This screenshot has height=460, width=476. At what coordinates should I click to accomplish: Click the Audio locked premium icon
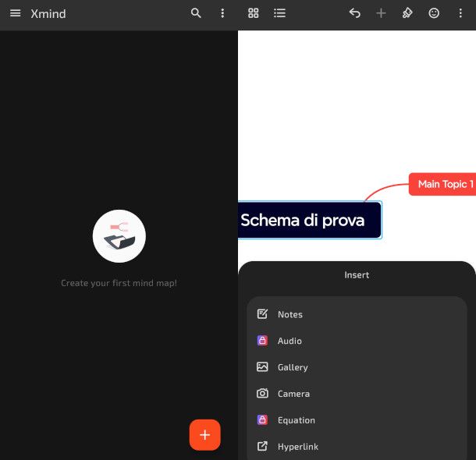(262, 341)
